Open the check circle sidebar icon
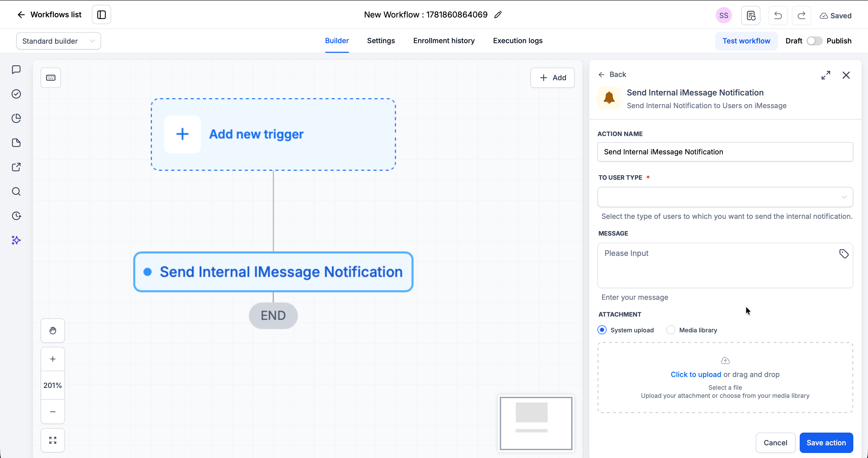 (16, 94)
